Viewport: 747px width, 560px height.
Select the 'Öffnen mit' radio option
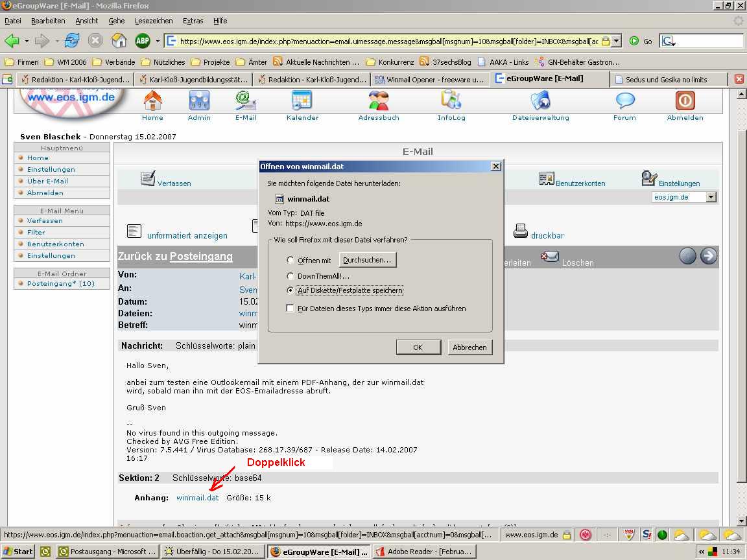(290, 261)
